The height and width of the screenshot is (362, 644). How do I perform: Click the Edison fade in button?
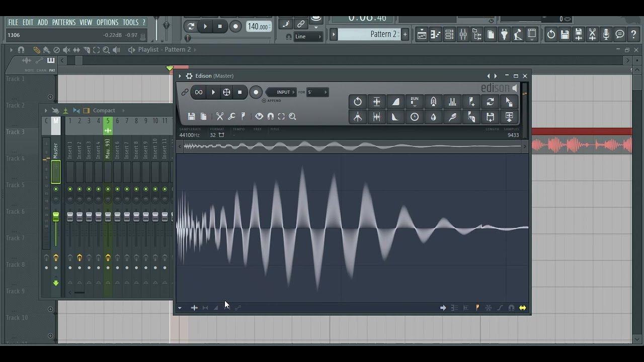coord(395,102)
